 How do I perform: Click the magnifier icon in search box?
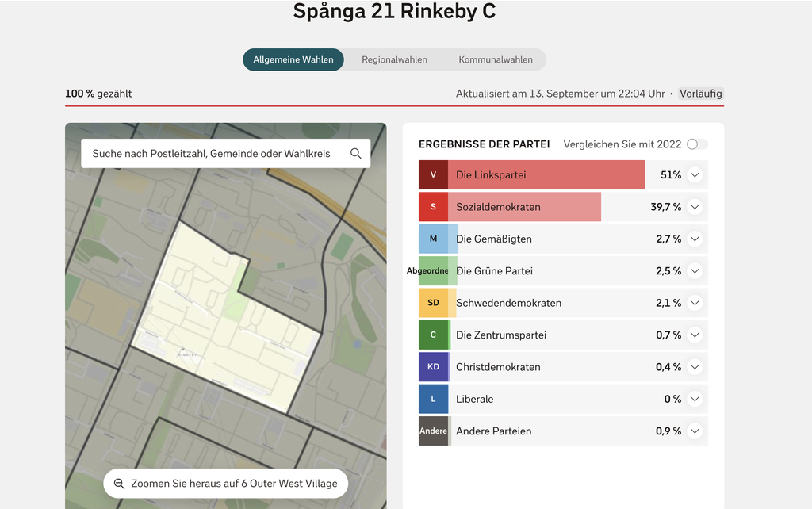pyautogui.click(x=355, y=153)
